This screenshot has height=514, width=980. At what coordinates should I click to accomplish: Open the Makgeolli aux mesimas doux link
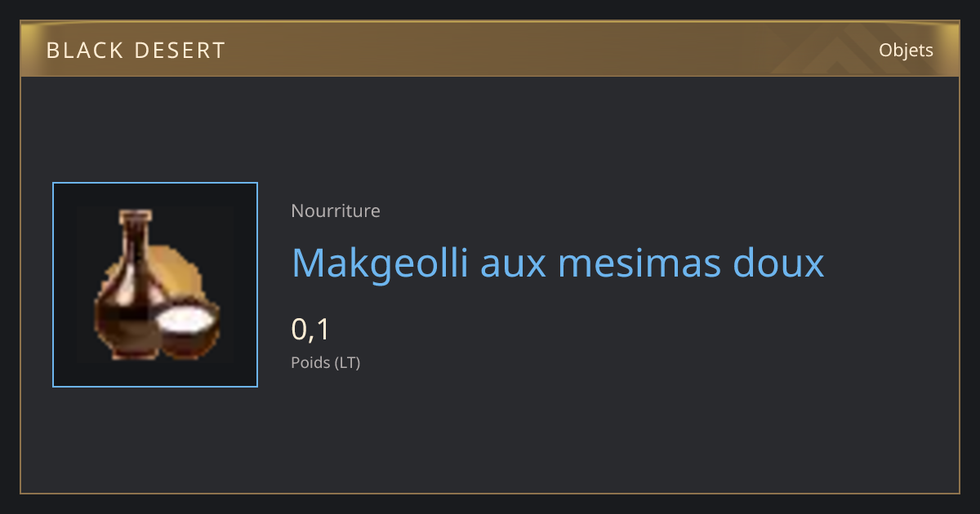pos(558,263)
